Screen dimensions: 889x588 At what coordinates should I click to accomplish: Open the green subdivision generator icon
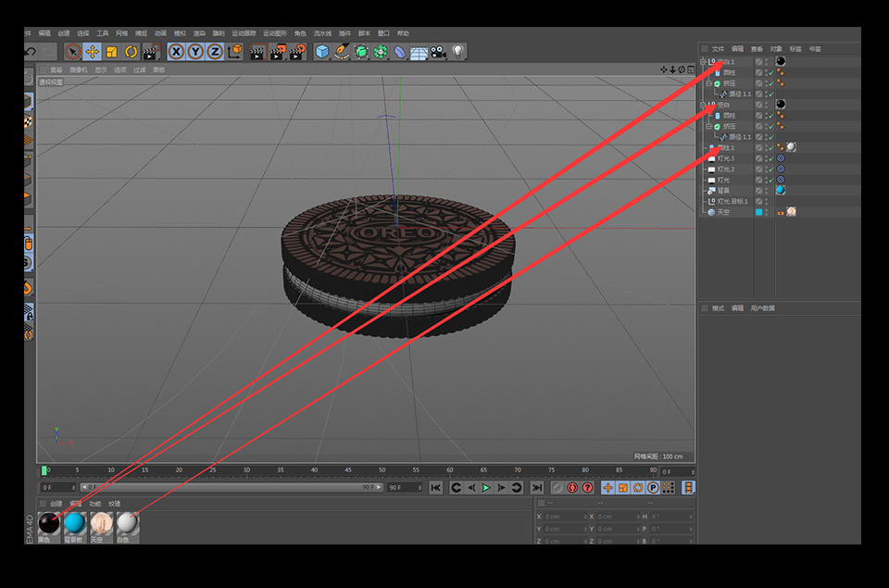[x=360, y=52]
